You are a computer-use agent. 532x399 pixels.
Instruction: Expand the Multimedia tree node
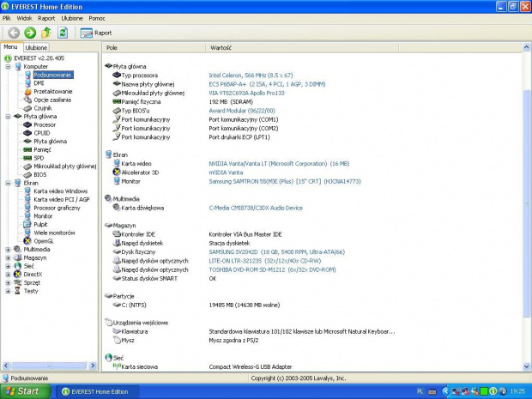point(9,250)
